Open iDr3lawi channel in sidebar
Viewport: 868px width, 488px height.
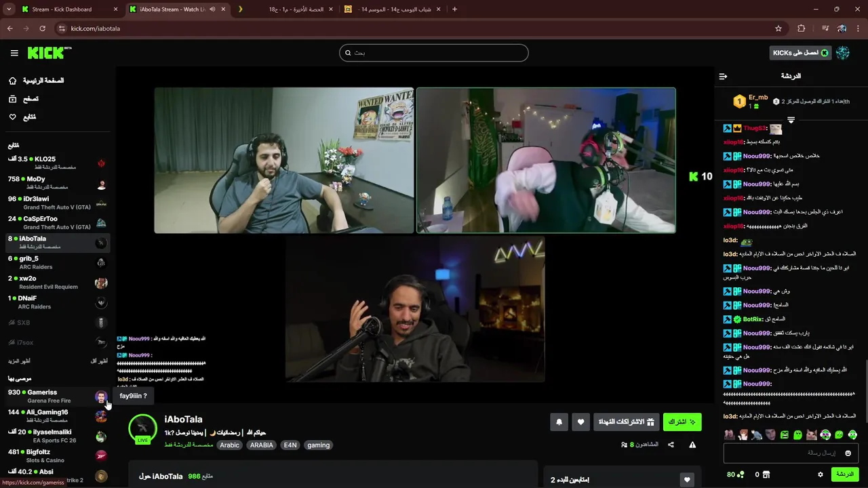pos(57,203)
